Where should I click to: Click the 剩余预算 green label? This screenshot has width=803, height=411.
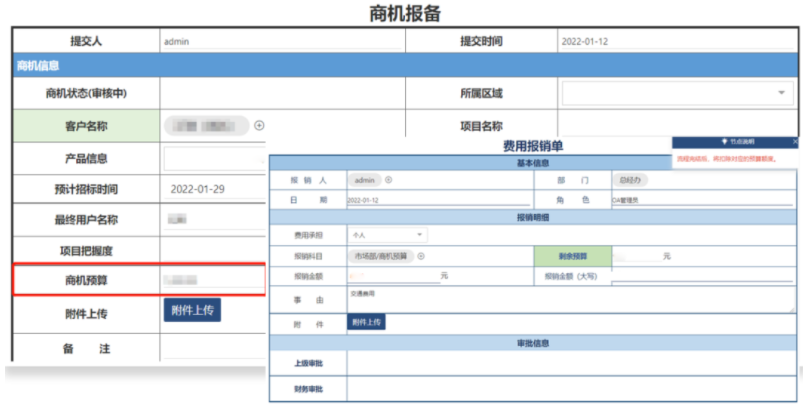573,256
